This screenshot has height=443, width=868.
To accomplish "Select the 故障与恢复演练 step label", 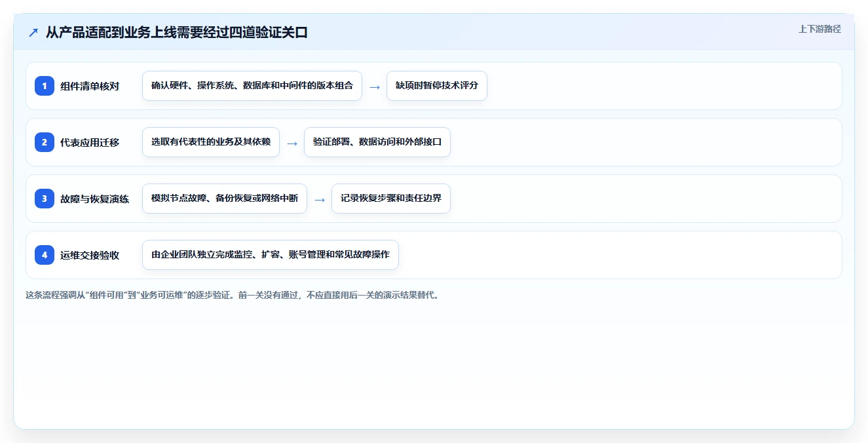I will [95, 199].
